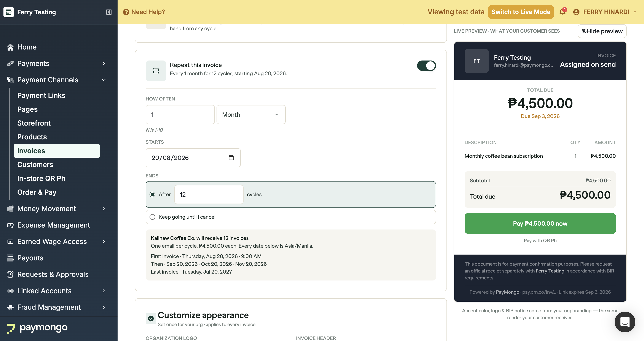Click the "Due Sep 3, 2026" text
Viewport: 644px width, 341px height.
(x=540, y=116)
